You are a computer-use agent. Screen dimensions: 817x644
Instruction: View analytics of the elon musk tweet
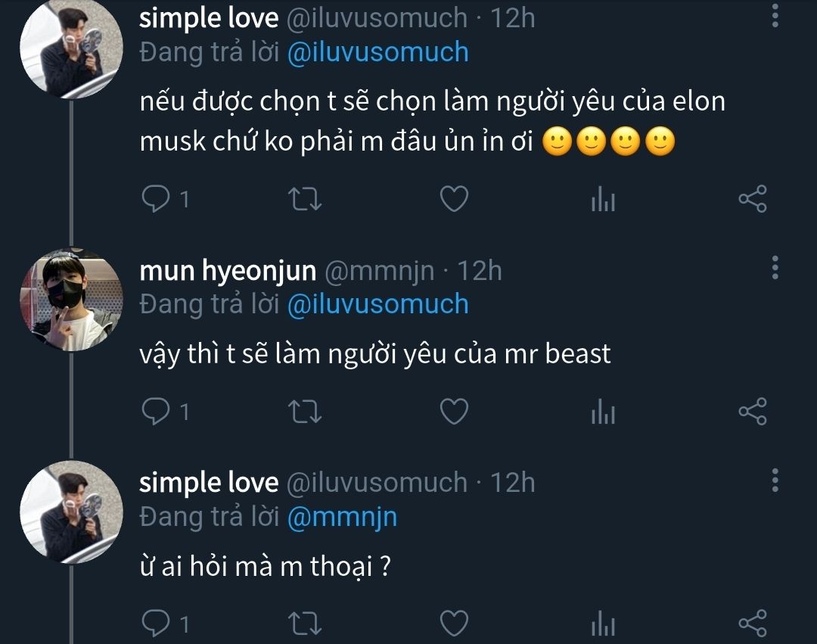pos(603,200)
